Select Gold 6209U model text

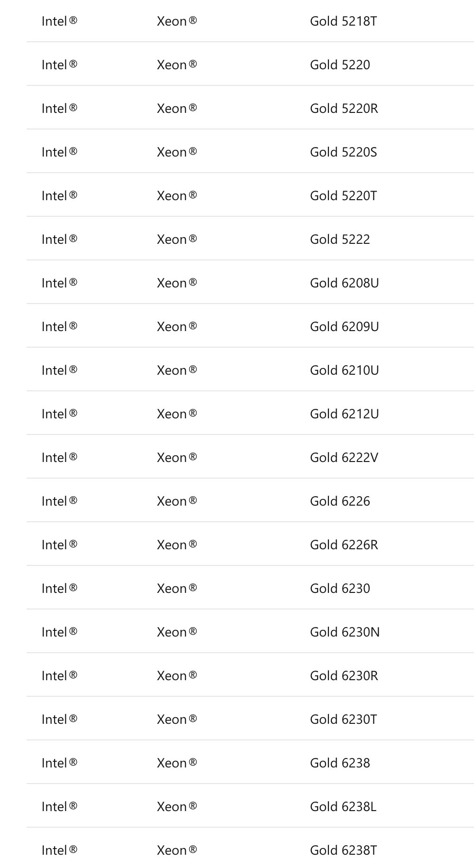point(344,327)
